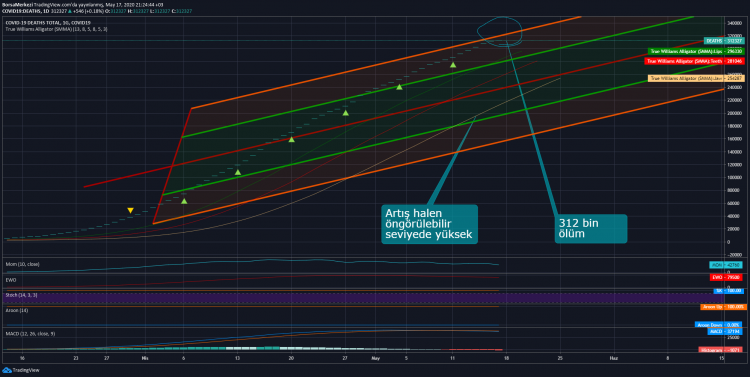Click the green up-arrow marker near May 5
Screen dimensions: 750x377
(x=399, y=87)
